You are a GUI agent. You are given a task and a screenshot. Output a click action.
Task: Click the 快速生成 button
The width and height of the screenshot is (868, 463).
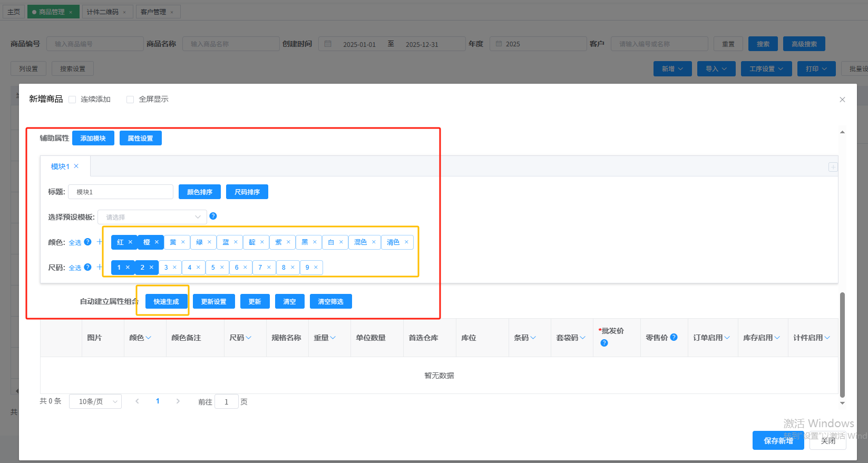(x=166, y=301)
